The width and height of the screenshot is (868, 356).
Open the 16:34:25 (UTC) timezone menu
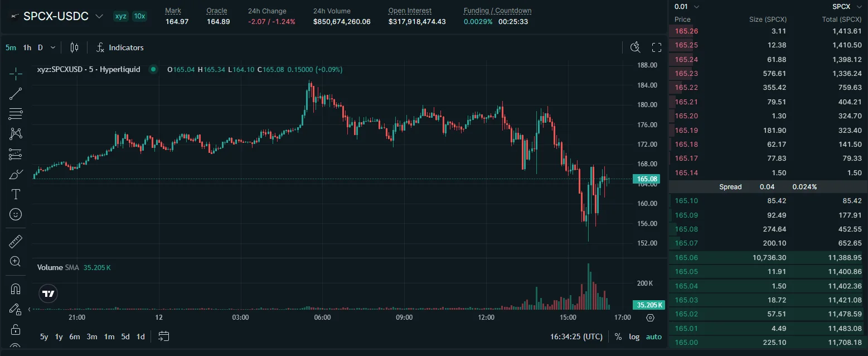coord(576,336)
